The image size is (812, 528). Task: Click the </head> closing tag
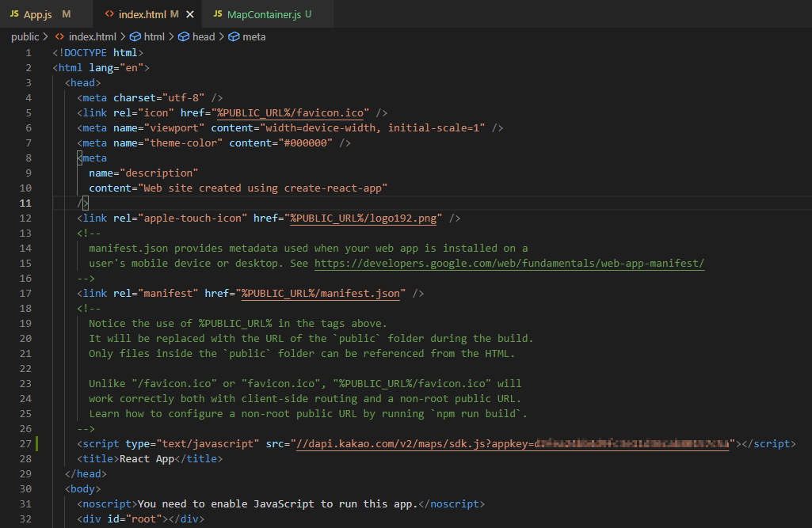(86, 473)
